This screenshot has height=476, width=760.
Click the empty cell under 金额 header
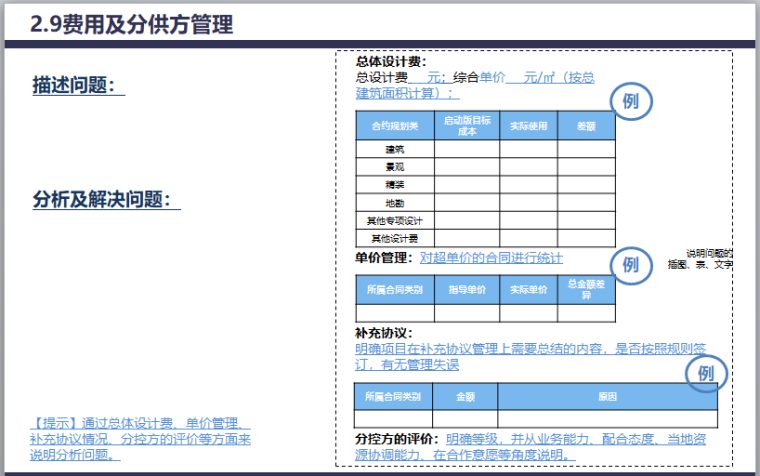(x=465, y=418)
